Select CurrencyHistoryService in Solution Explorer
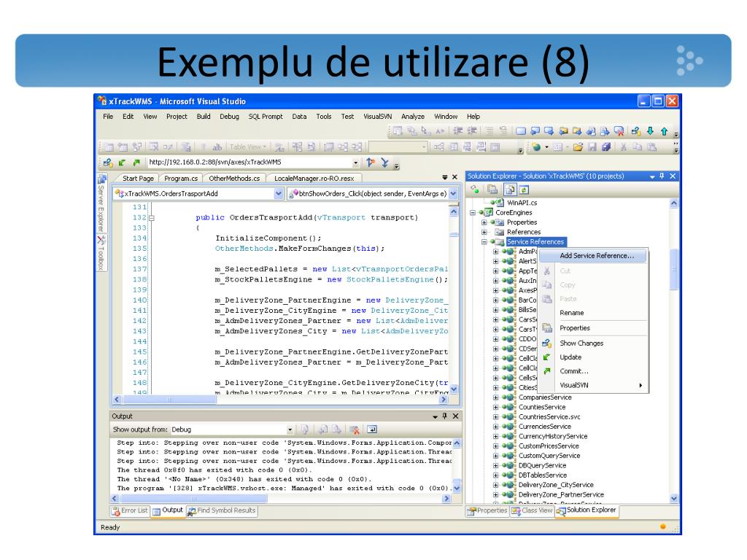The height and width of the screenshot is (560, 747). pos(553,437)
